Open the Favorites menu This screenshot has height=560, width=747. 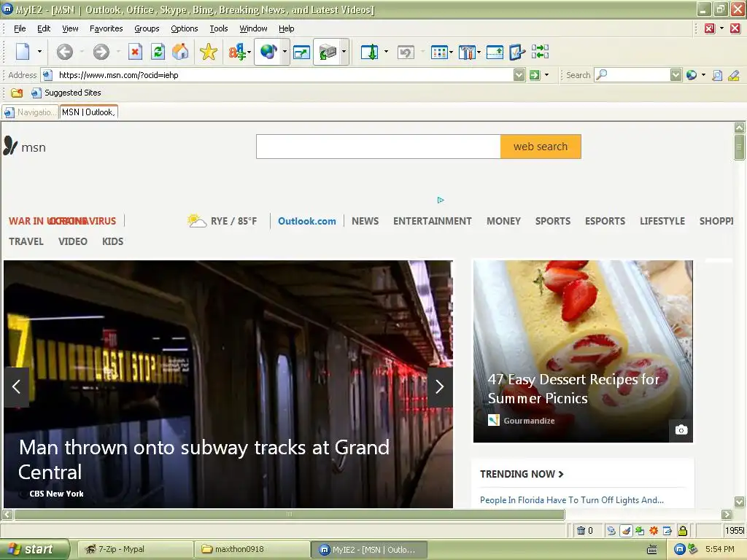(x=107, y=28)
